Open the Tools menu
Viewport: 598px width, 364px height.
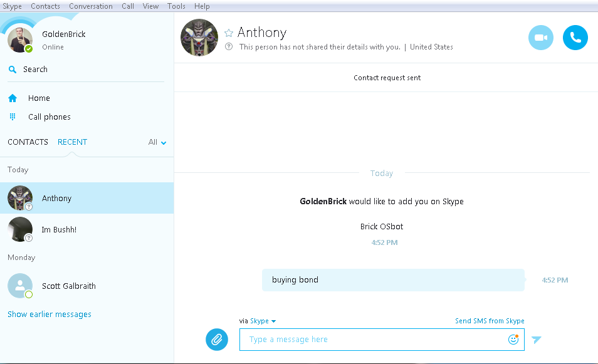click(x=176, y=6)
